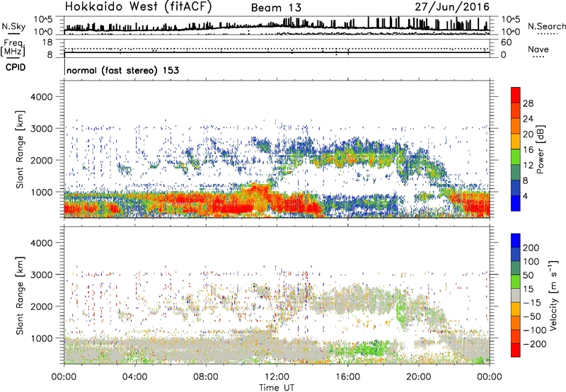Click the red bottom segment of the velocity color bar
The width and height of the screenshot is (566, 392).
(516, 350)
